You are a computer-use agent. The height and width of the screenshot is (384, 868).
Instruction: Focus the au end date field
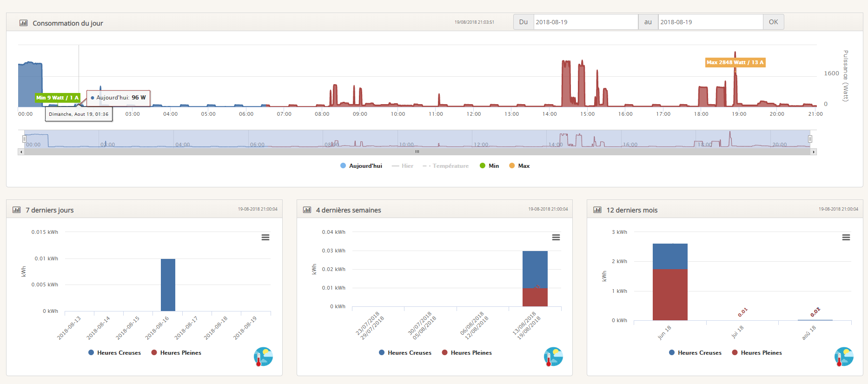click(x=710, y=22)
